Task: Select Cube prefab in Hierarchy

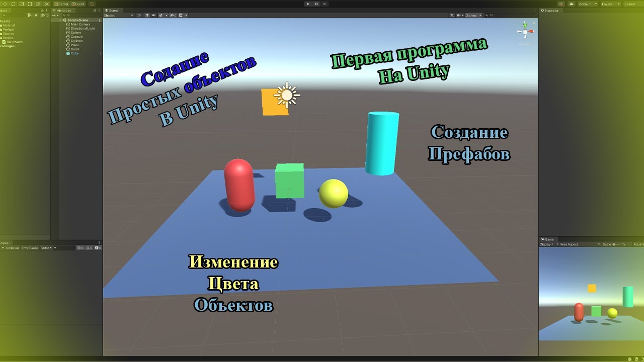Action: [x=72, y=53]
